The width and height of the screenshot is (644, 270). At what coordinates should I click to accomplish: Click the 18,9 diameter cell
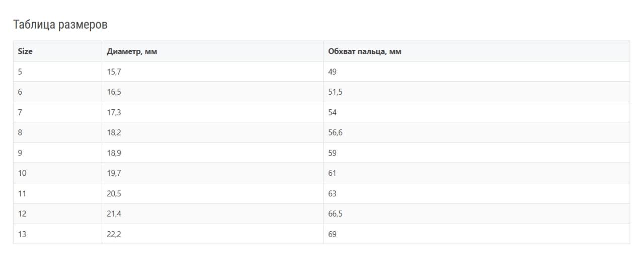pos(114,153)
